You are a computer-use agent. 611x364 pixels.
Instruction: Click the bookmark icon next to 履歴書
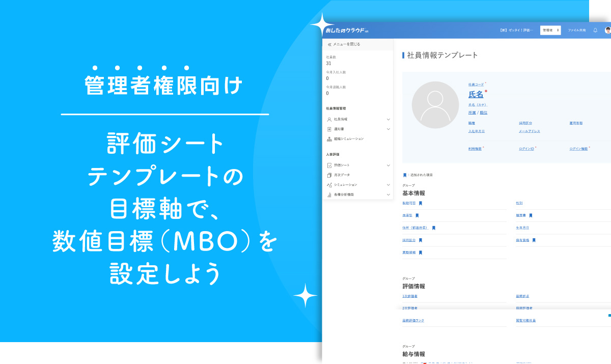coord(531,216)
